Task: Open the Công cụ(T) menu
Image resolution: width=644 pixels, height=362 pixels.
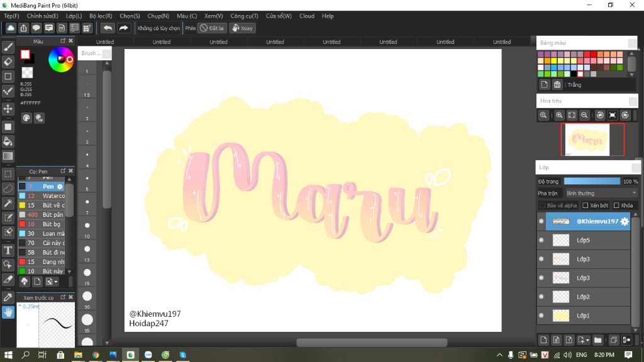Action: click(244, 16)
